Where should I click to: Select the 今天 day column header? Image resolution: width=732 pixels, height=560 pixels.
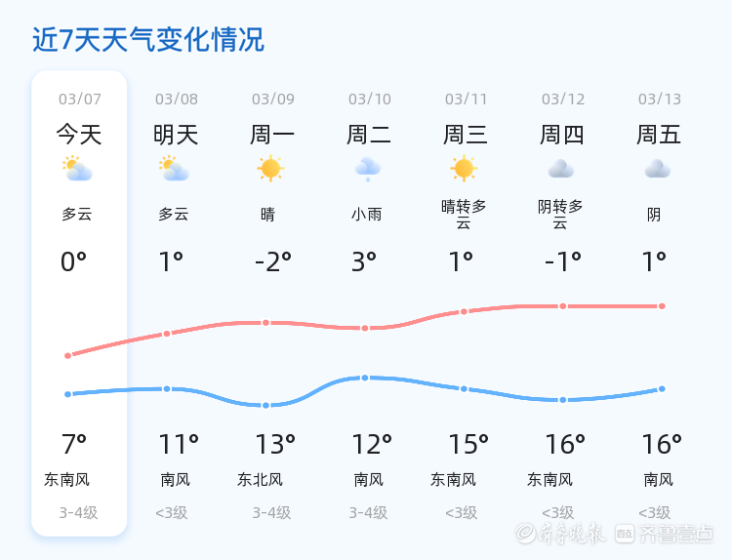(79, 135)
